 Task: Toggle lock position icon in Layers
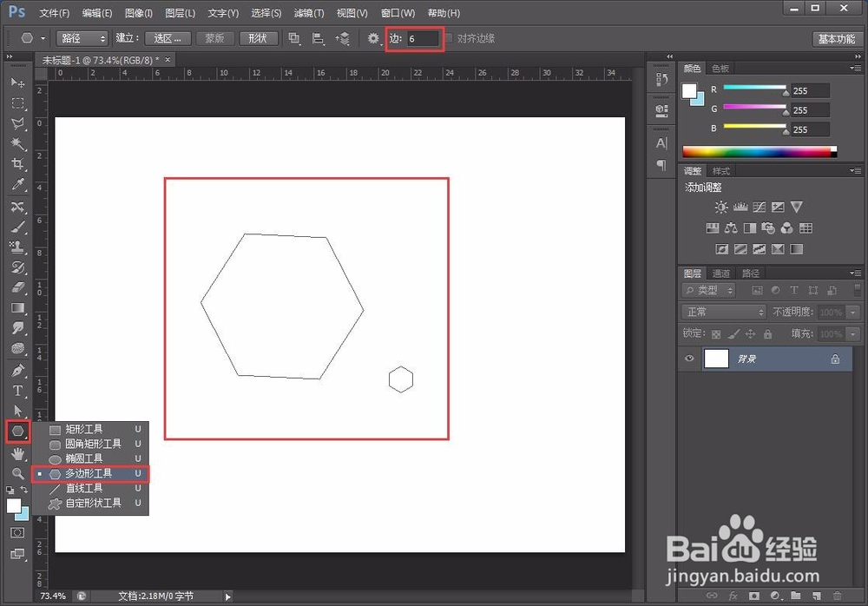pos(750,334)
